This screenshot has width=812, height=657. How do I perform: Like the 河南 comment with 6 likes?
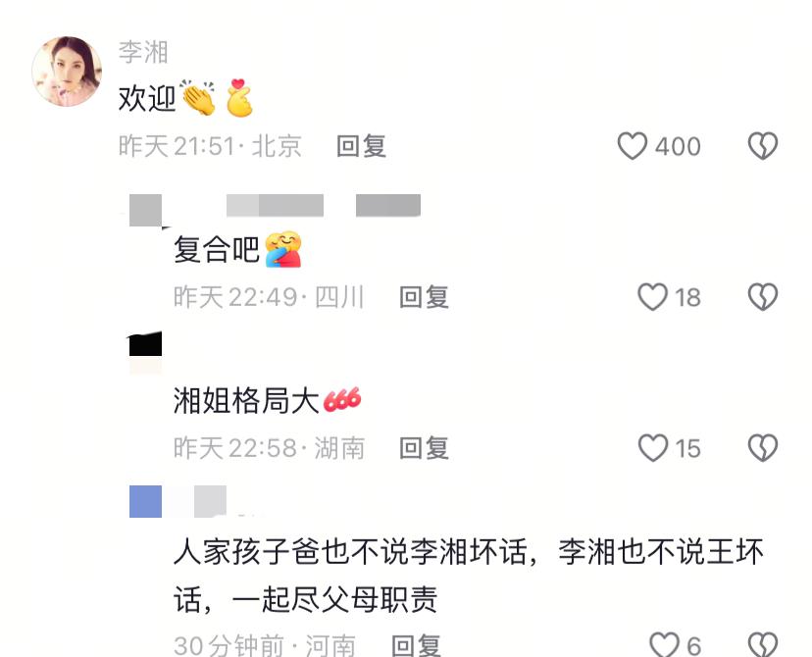tap(665, 644)
